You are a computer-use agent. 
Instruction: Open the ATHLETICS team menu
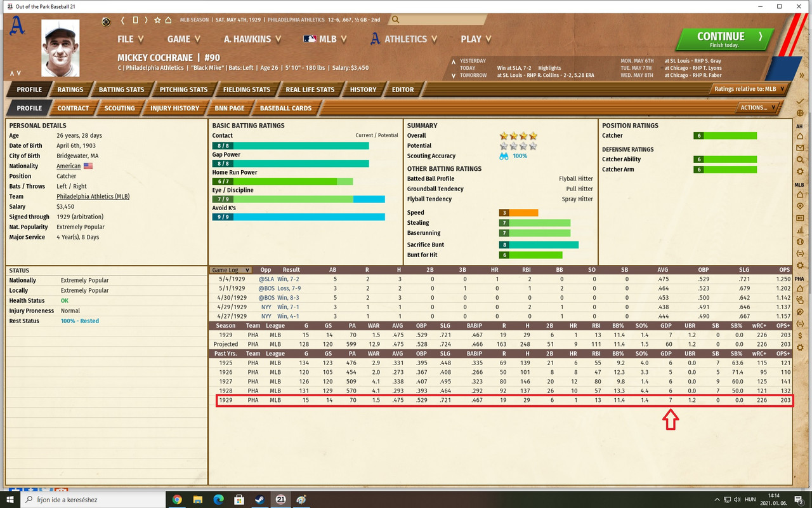coord(405,39)
